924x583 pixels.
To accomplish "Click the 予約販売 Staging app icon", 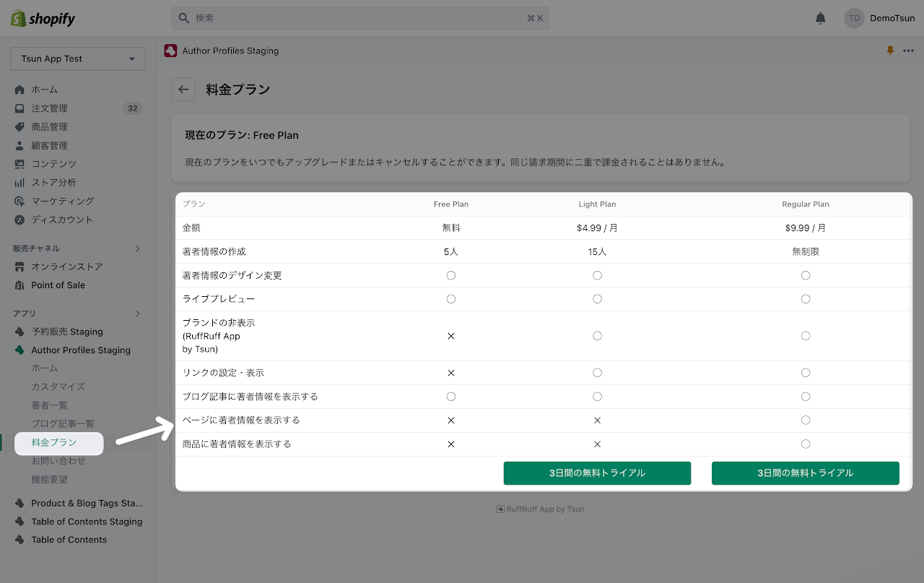I will click(19, 332).
